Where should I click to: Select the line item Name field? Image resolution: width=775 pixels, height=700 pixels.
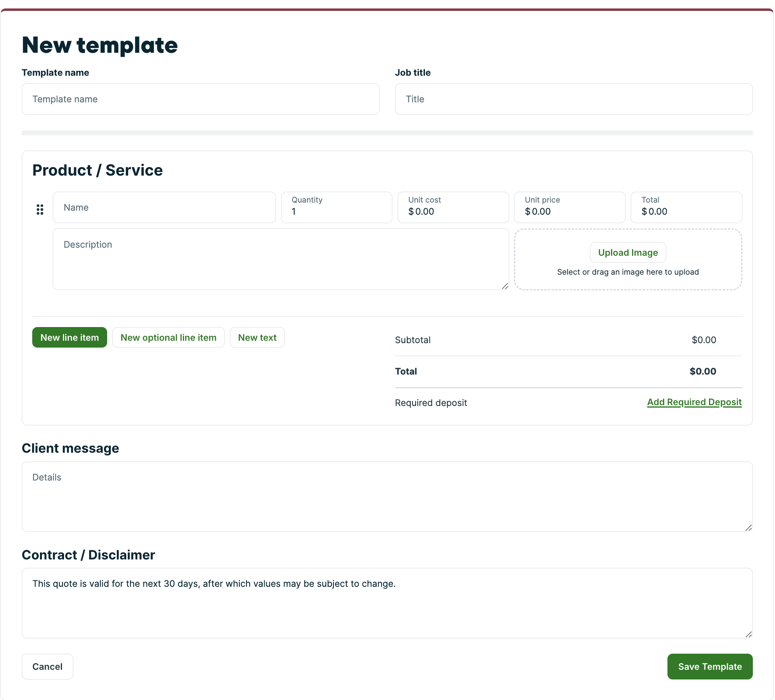[x=164, y=207]
